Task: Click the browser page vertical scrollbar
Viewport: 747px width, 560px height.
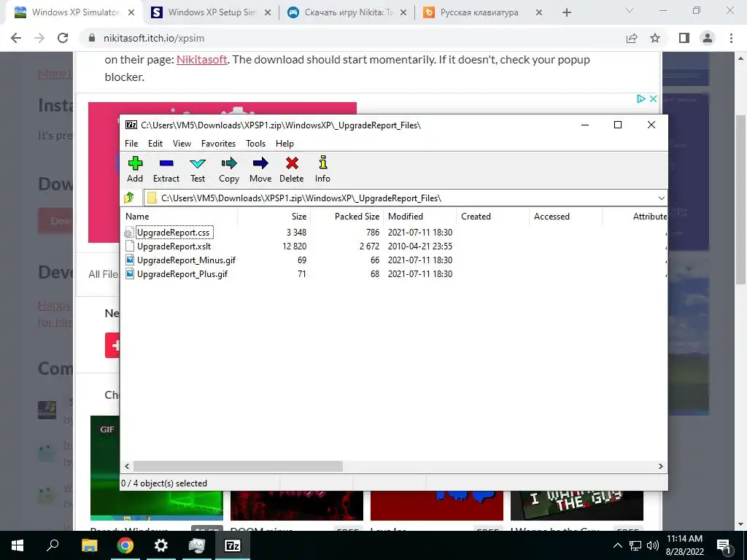Action: click(741, 200)
